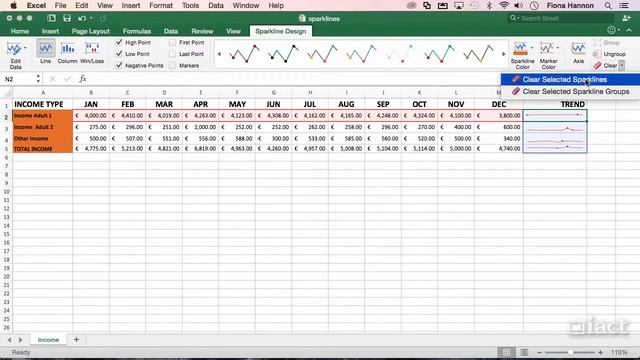Screen dimensions: 640x360
Task: Click the Bluetooth menu bar icon
Action: click(489, 6)
